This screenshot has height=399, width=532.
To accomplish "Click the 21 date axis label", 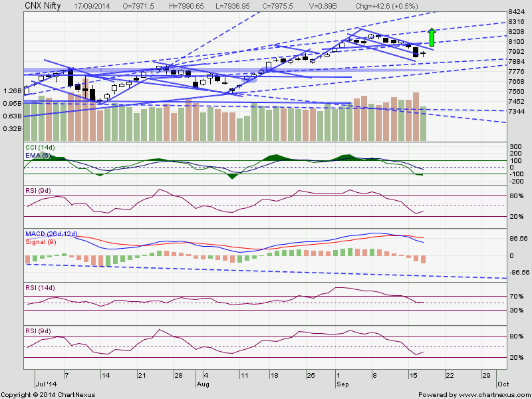I will (x=142, y=375).
